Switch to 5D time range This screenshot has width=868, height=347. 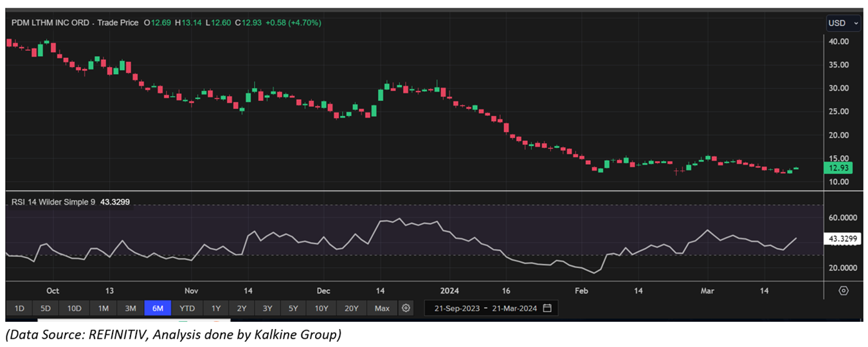tap(46, 308)
